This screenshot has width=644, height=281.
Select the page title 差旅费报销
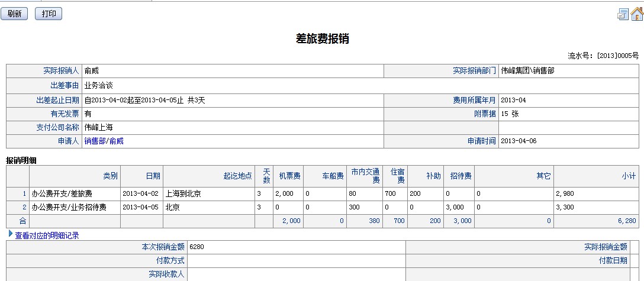pos(323,38)
